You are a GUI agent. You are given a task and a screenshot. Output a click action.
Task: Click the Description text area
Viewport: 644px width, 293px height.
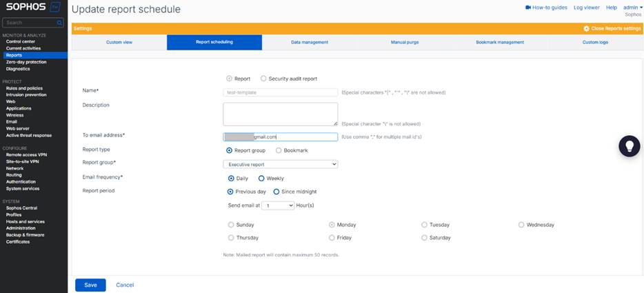280,114
